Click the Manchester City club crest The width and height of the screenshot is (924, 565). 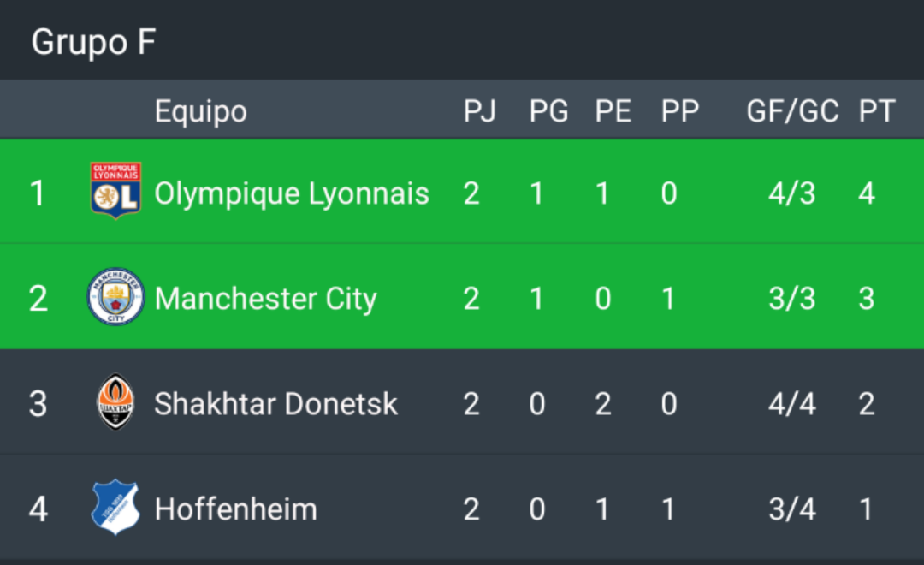tap(115, 297)
